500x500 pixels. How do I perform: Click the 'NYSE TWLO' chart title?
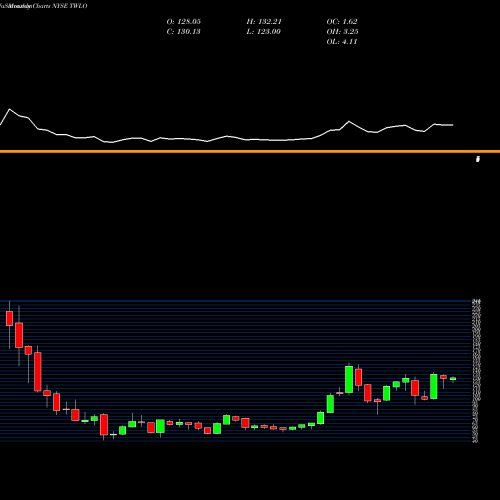[70, 6]
